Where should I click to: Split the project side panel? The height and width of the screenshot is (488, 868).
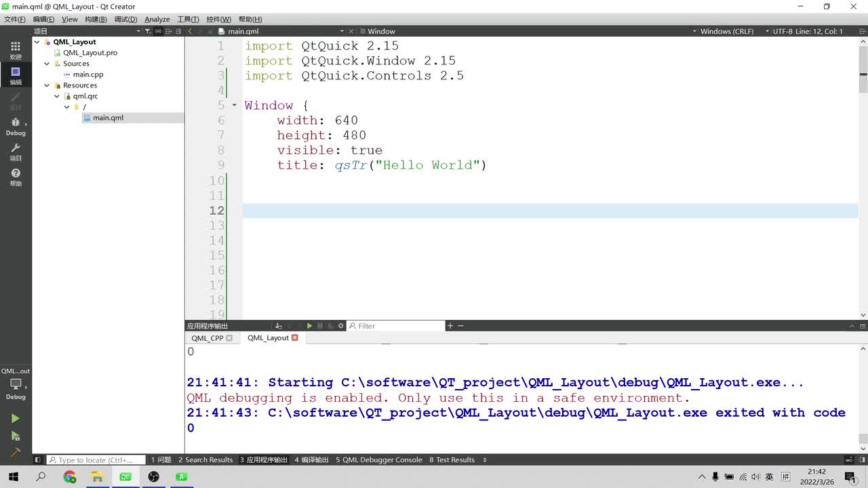(x=169, y=31)
